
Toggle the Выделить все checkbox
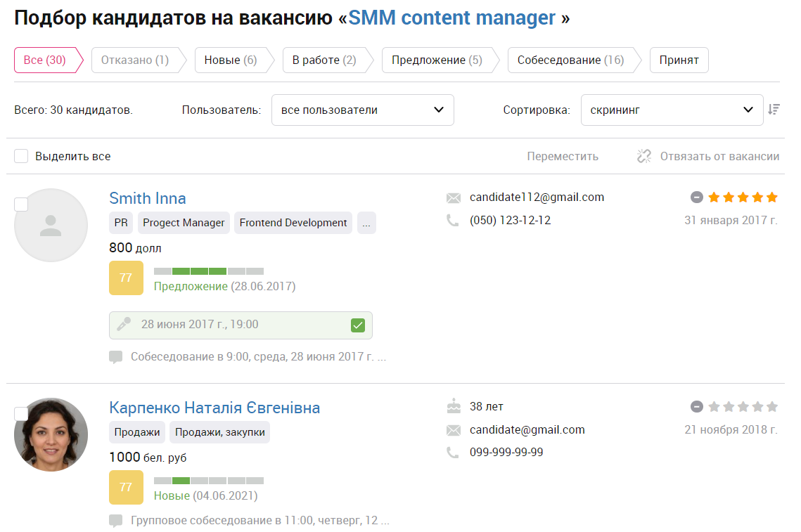click(x=21, y=156)
